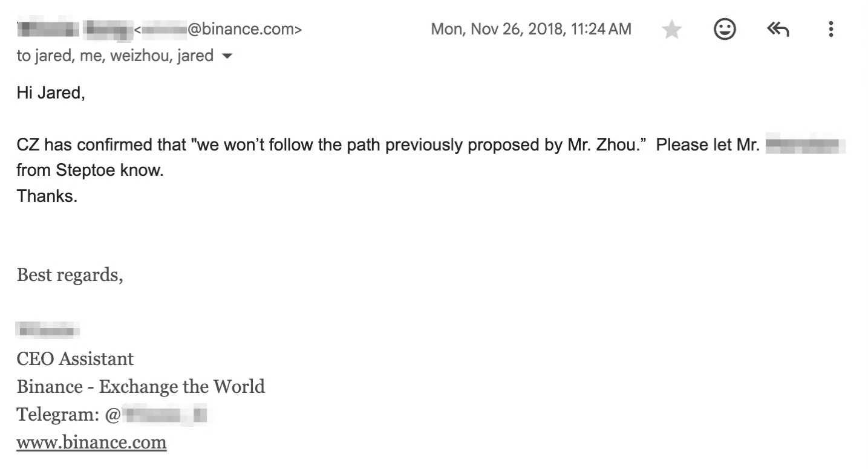868x469 pixels.
Task: Click the sender's @binance.com email address
Action: pyautogui.click(x=221, y=29)
